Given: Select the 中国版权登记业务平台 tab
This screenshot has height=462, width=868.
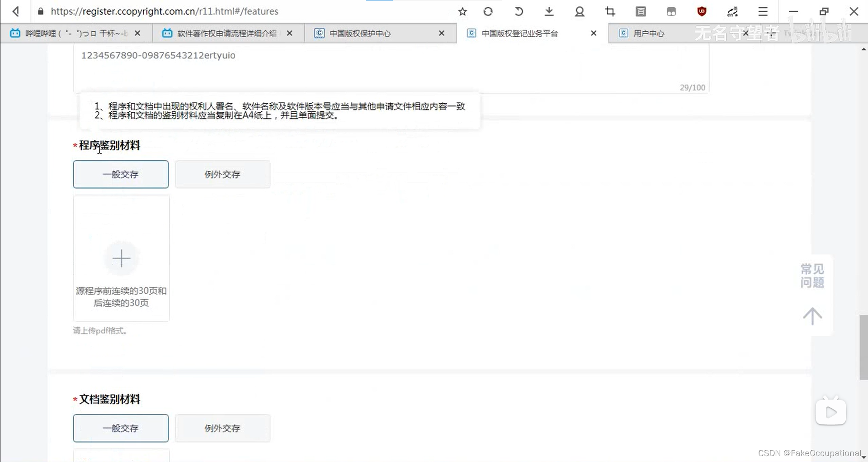Looking at the screenshot, I should pyautogui.click(x=533, y=33).
